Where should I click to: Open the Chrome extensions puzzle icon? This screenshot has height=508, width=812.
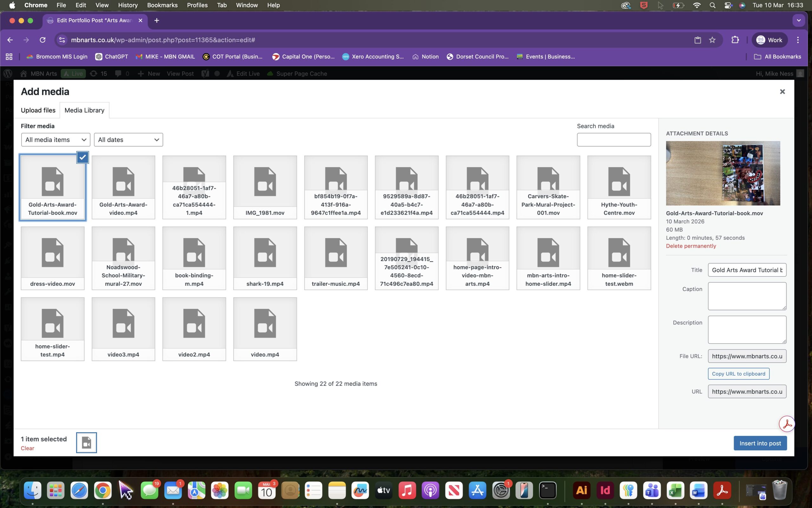pos(735,40)
